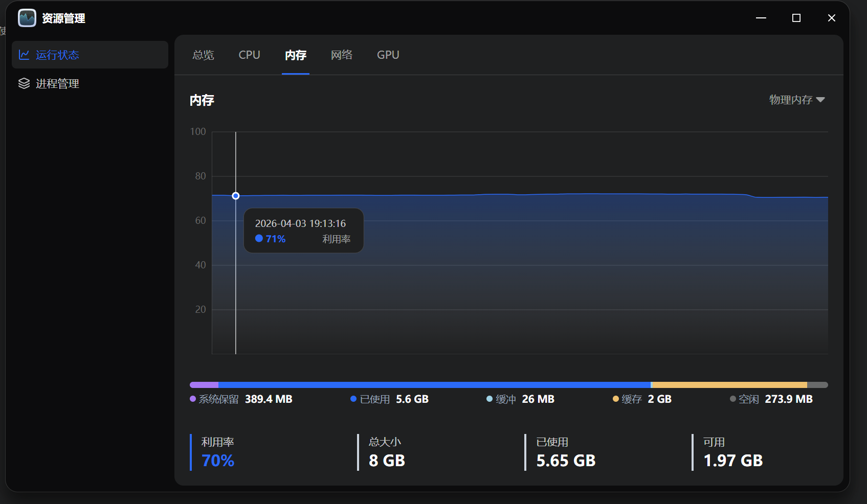The width and height of the screenshot is (867, 504).
Task: Switch to the GPU tab
Action: (388, 55)
